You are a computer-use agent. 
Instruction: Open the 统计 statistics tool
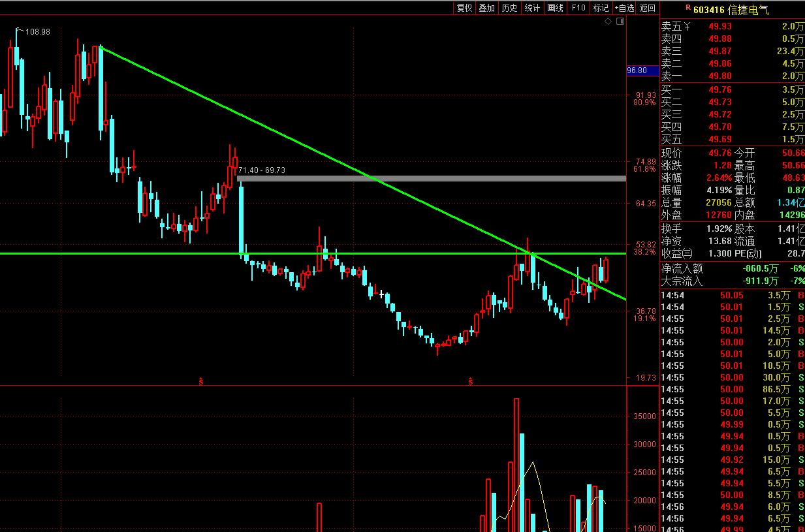click(532, 8)
